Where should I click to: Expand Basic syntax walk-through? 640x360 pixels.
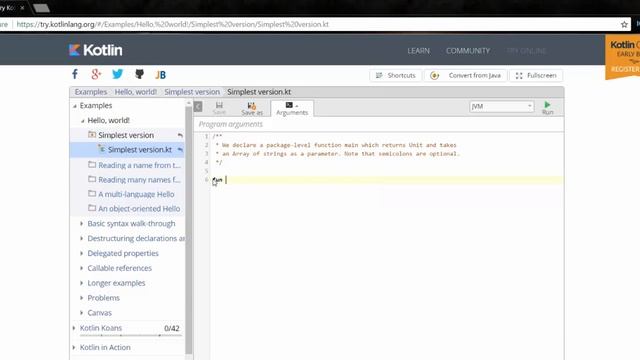point(81,223)
